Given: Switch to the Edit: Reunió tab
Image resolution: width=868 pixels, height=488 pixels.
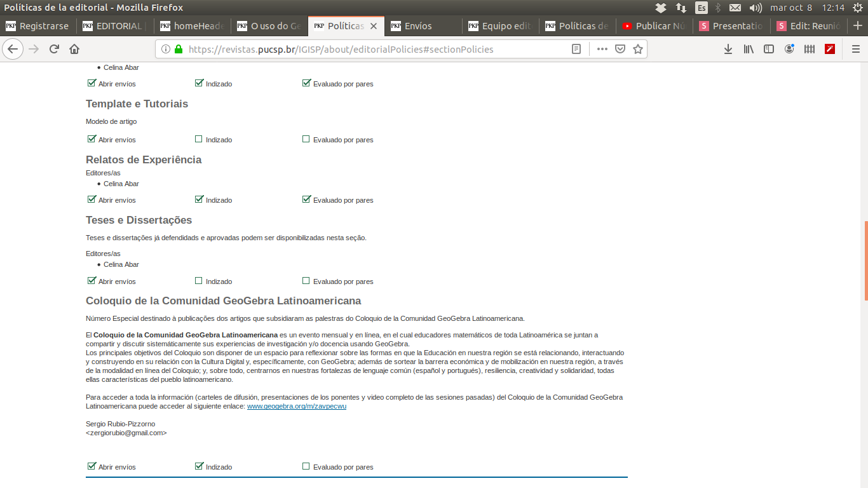Looking at the screenshot, I should tap(809, 26).
